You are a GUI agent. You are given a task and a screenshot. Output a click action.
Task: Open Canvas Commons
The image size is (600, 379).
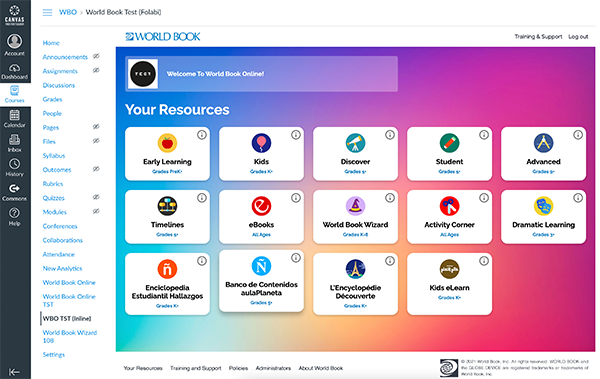click(15, 192)
